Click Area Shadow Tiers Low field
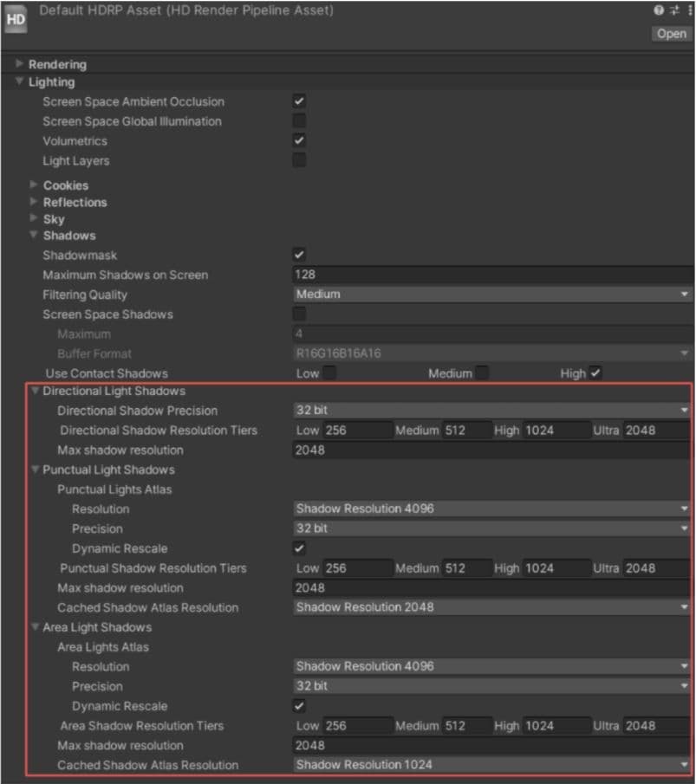The height and width of the screenshot is (784, 696). coord(357,725)
